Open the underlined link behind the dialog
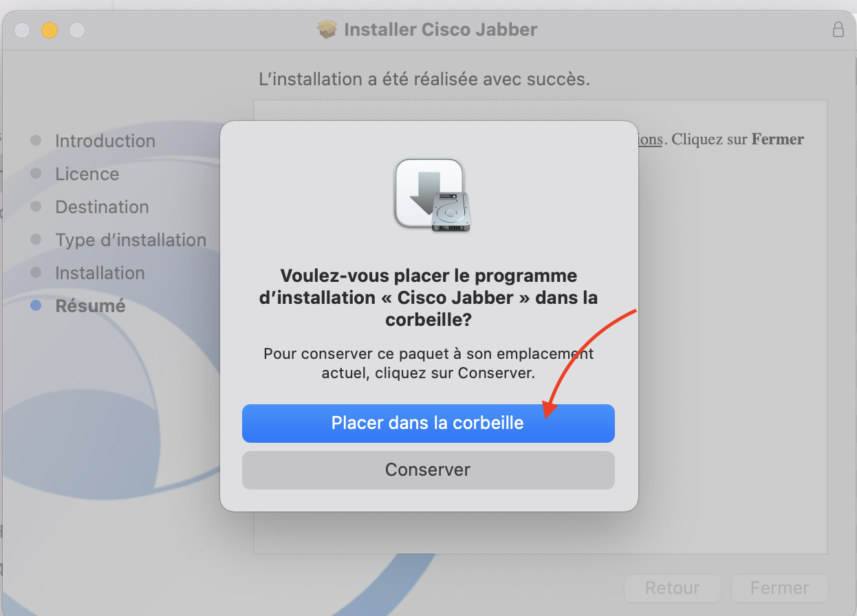The height and width of the screenshot is (616, 857). coord(650,140)
